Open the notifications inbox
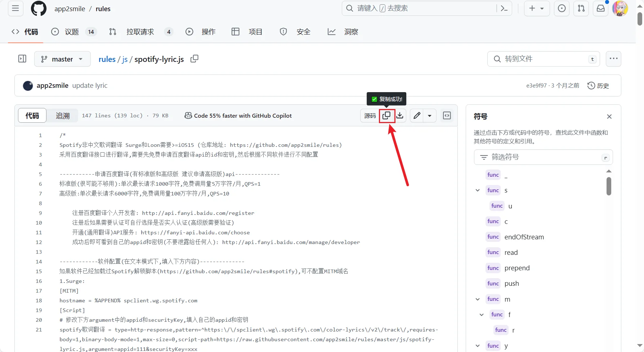The image size is (644, 352). pyautogui.click(x=600, y=8)
